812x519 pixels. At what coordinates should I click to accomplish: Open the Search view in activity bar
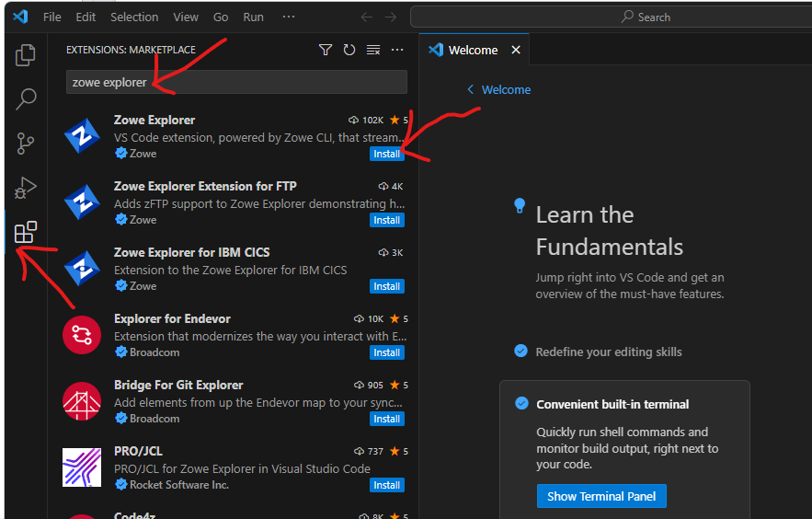[26, 99]
